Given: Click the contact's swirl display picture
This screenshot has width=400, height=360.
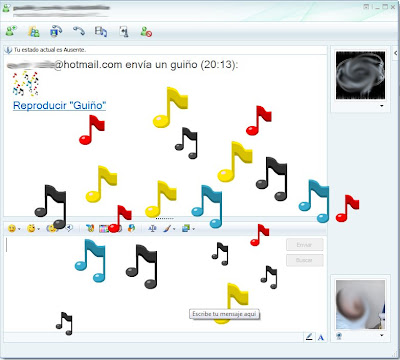Looking at the screenshot, I should (x=360, y=75).
